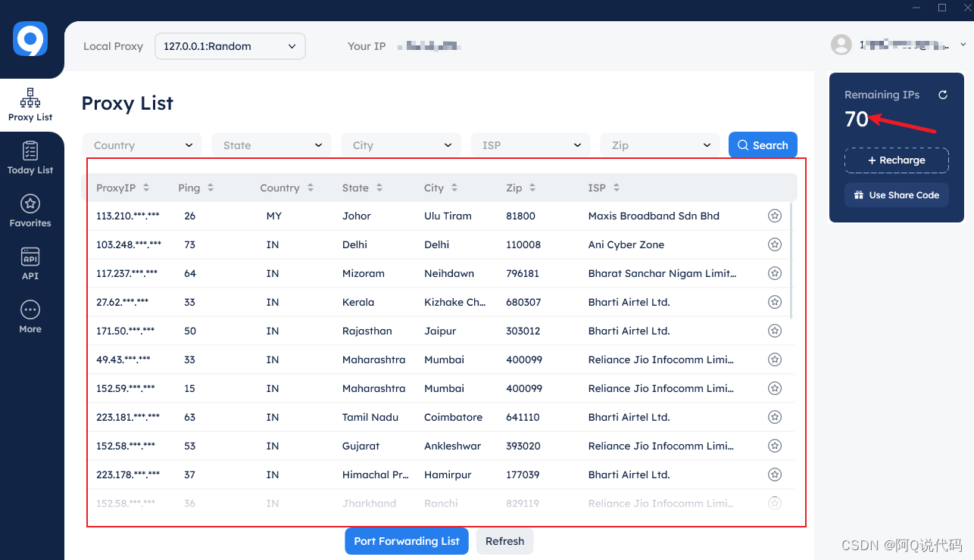Star the Ankleshwar Reliance Jio proxy

click(774, 446)
